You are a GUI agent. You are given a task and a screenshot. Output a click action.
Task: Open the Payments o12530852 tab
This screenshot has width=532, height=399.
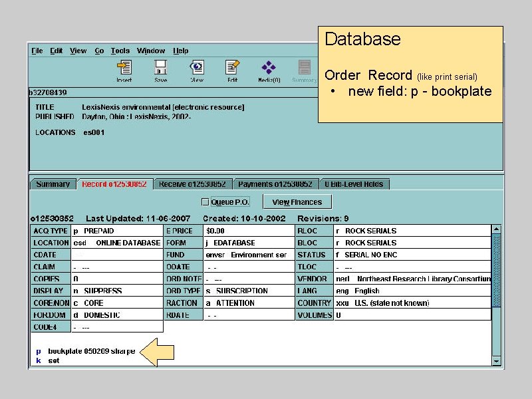click(x=275, y=184)
